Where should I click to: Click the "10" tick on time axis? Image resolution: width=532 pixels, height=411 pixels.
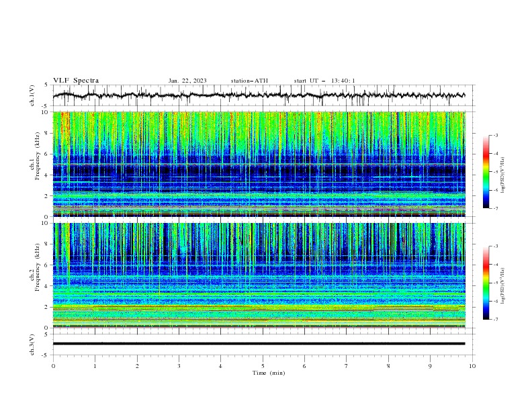pos(472,366)
